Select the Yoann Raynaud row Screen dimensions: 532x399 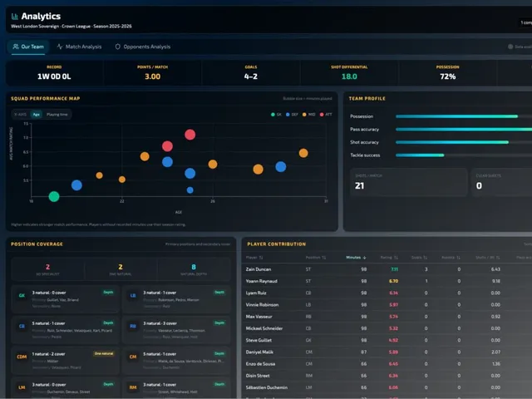point(387,281)
